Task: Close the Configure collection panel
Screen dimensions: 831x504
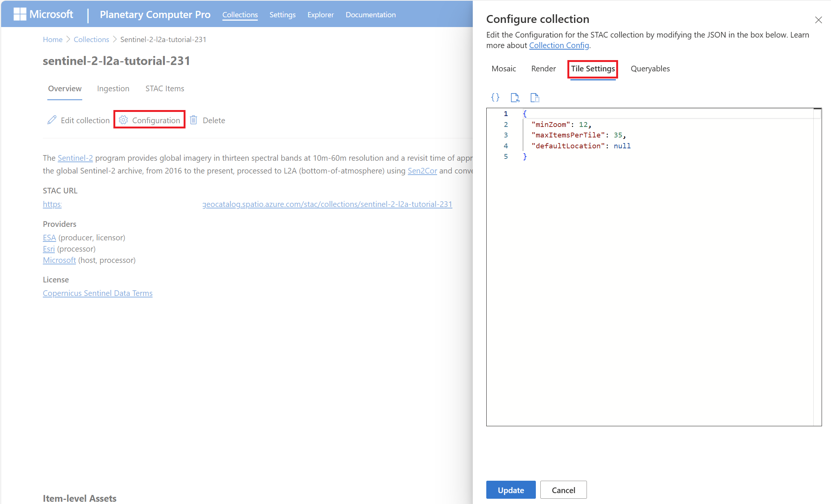Action: pyautogui.click(x=818, y=20)
